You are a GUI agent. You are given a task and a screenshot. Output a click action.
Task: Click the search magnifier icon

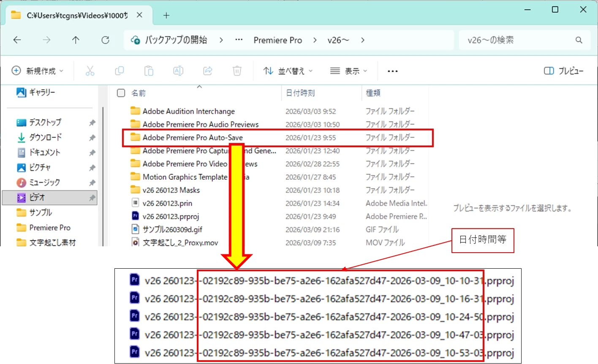pos(579,40)
